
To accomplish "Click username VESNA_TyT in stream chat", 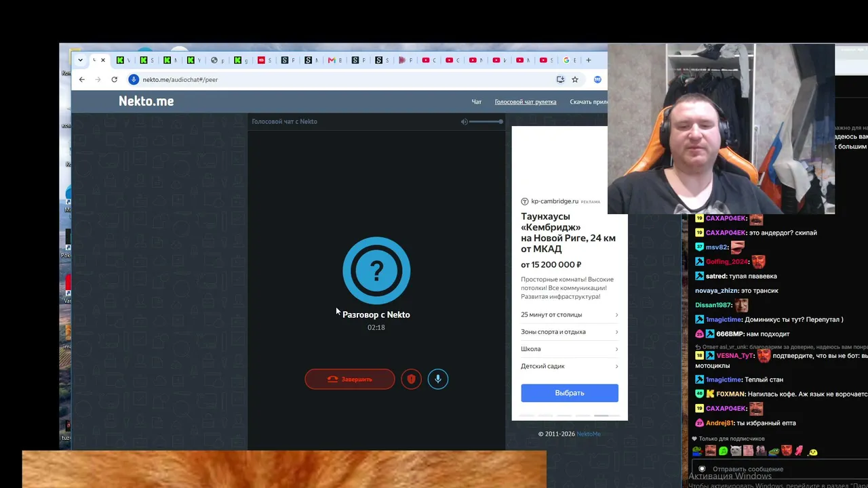I will click(735, 356).
